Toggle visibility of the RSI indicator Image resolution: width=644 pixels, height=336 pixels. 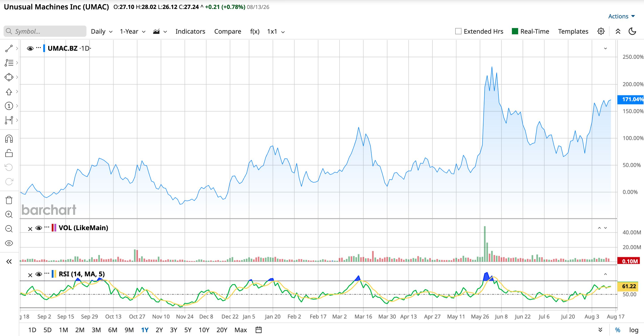39,274
